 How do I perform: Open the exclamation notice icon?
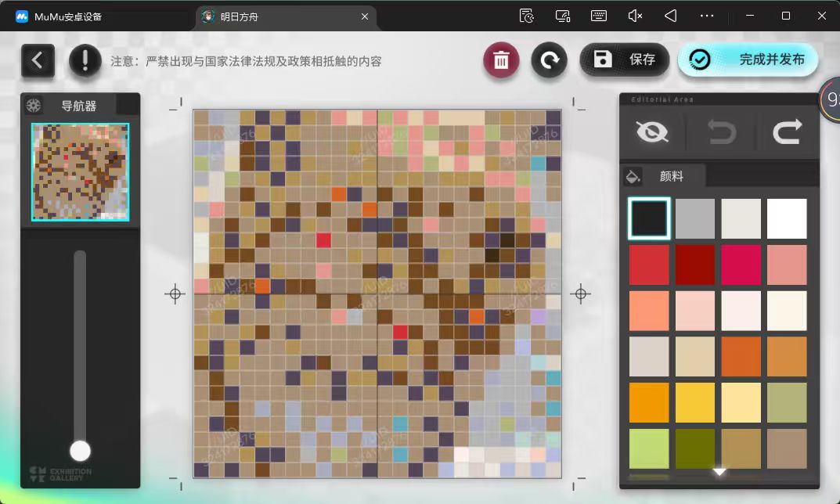pyautogui.click(x=85, y=60)
